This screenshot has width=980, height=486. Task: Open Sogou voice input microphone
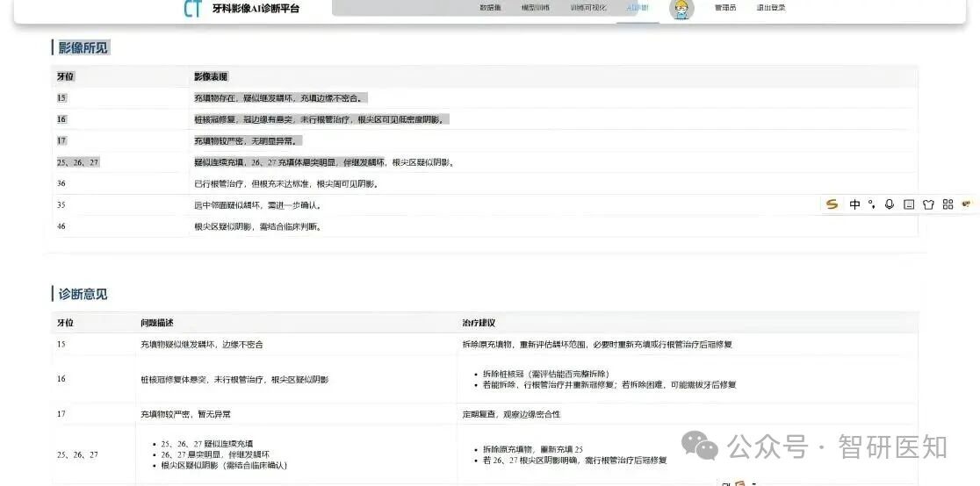click(x=890, y=204)
